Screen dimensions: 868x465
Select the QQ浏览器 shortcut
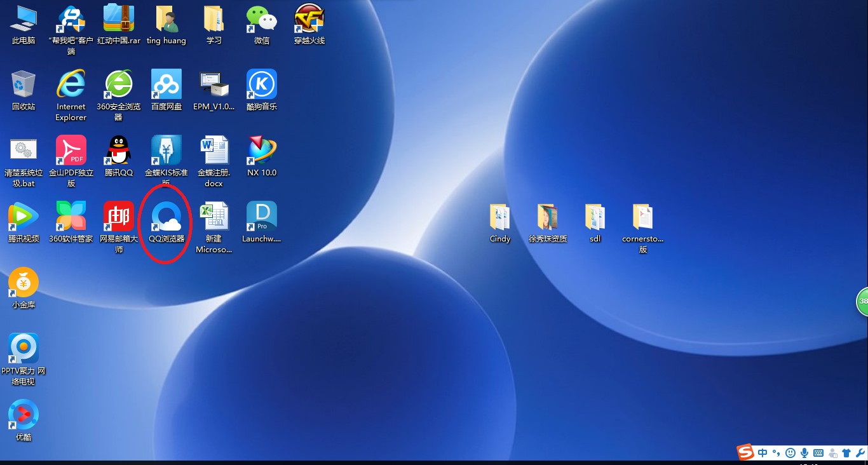coord(166,222)
